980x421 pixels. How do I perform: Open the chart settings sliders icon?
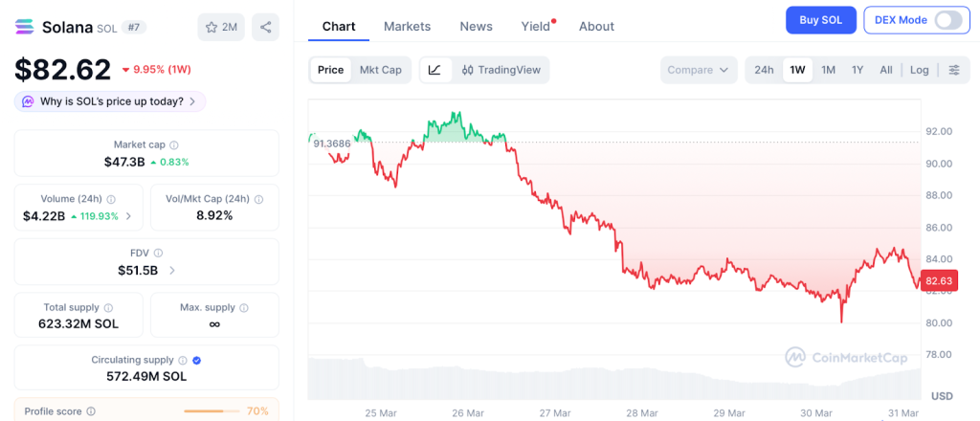point(954,70)
